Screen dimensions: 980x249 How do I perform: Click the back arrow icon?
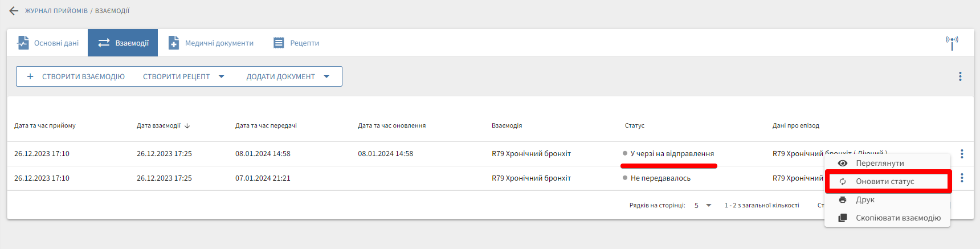(14, 11)
